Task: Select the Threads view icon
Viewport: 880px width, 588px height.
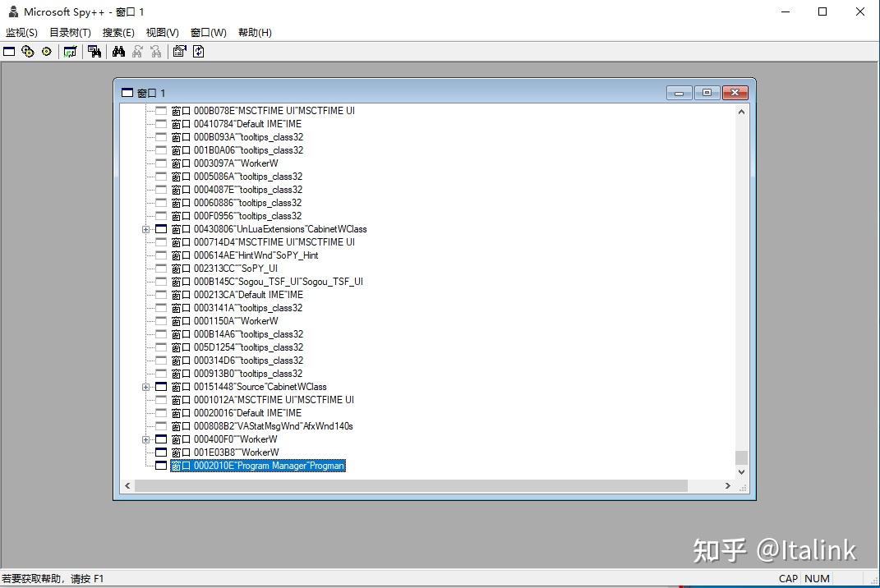Action: [46, 51]
